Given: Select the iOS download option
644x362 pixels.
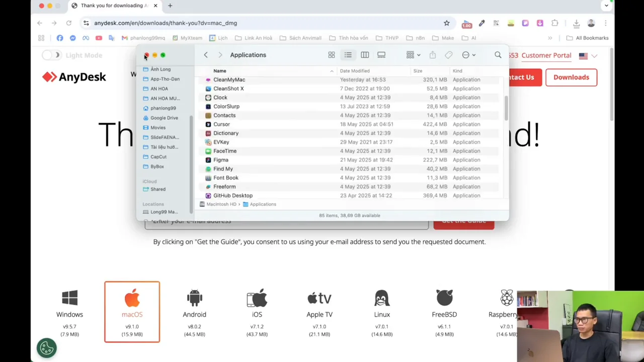Looking at the screenshot, I should click(257, 312).
